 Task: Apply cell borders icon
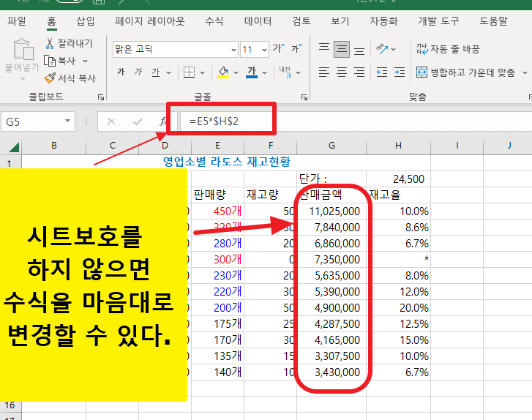[x=189, y=72]
